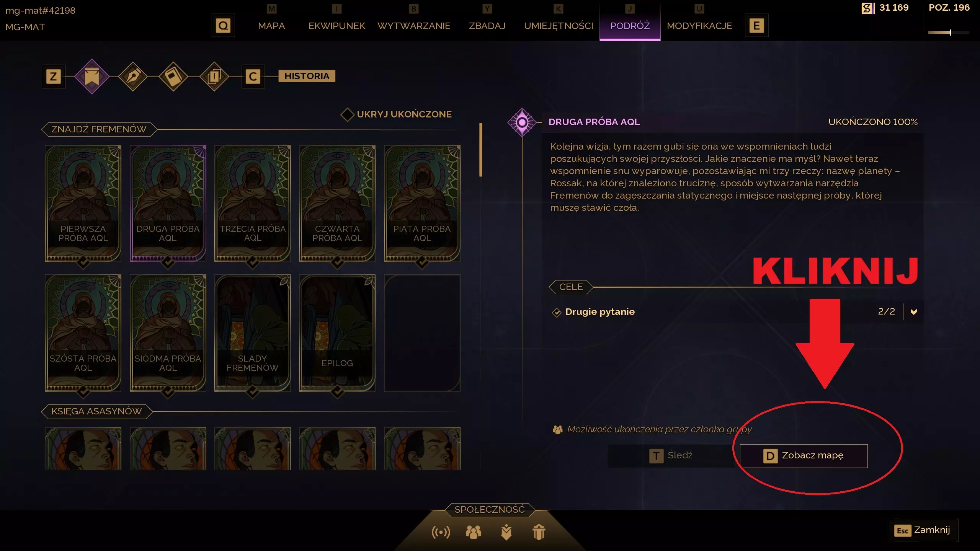The height and width of the screenshot is (551, 980).
Task: Select the Trzecia Próba Aql card
Action: 253,204
